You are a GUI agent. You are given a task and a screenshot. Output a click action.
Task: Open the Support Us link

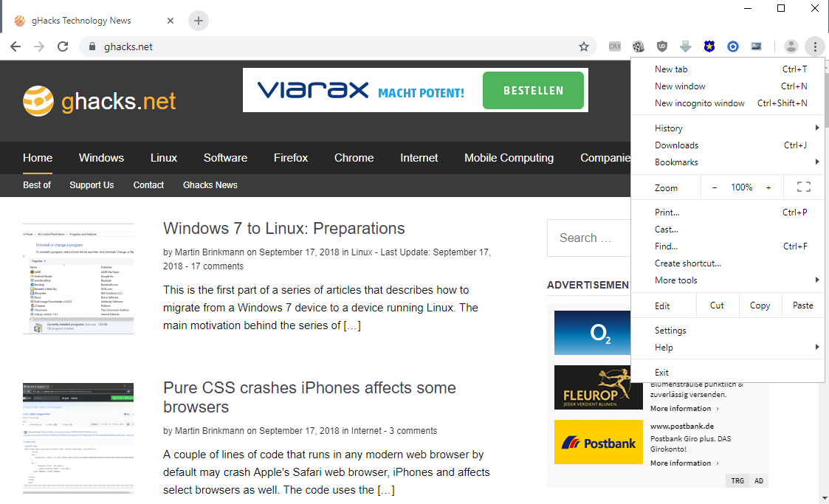pos(92,185)
